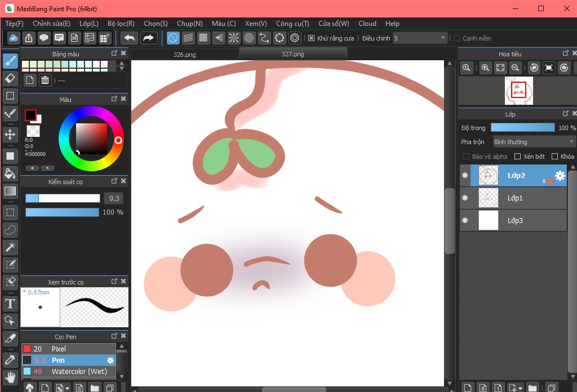Expand the palette swatches stepper arrow
This screenshot has height=392, width=577.
[122, 66]
